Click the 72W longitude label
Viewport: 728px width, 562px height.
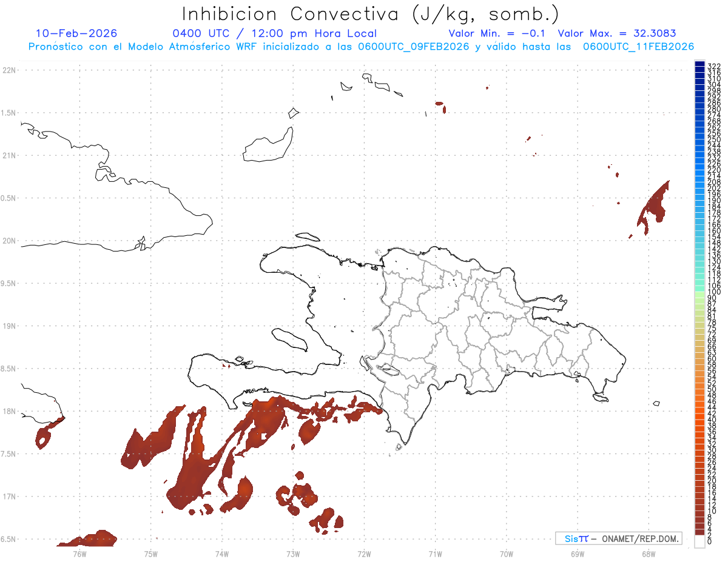coord(364,554)
